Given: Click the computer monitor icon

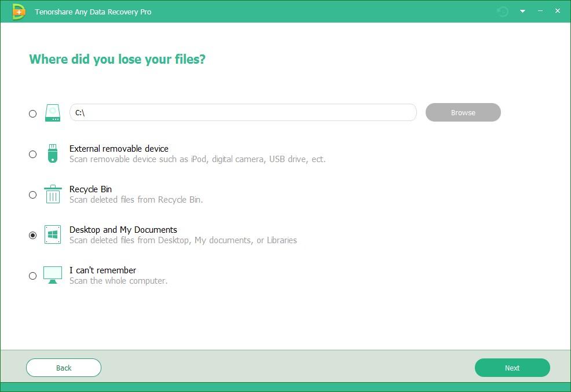Looking at the screenshot, I should click(x=53, y=275).
